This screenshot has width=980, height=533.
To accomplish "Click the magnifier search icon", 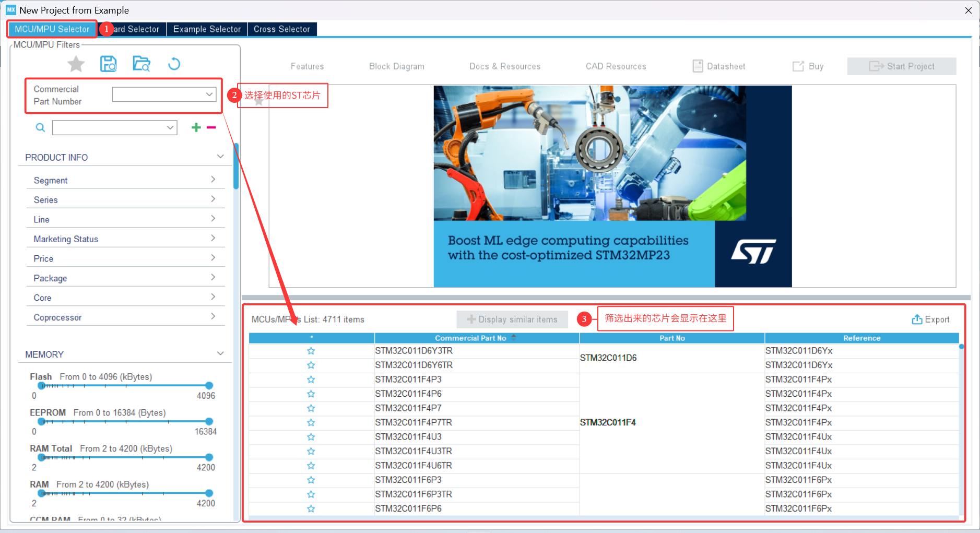I will pos(40,127).
